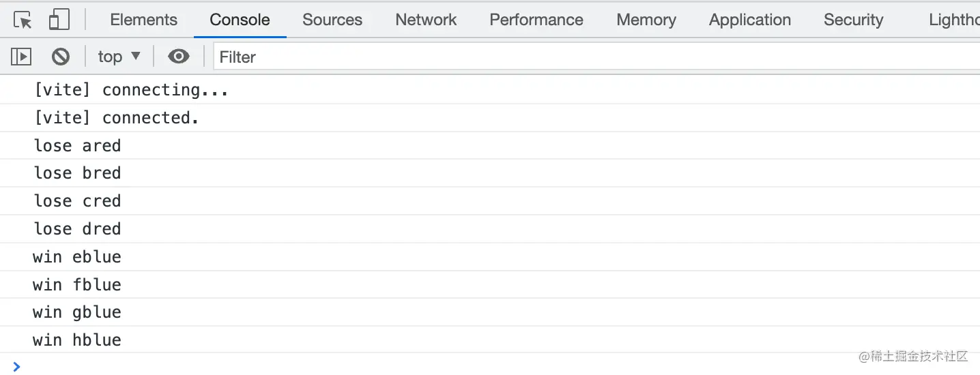Click the "[vite] connected." log message
980x375 pixels.
[117, 118]
